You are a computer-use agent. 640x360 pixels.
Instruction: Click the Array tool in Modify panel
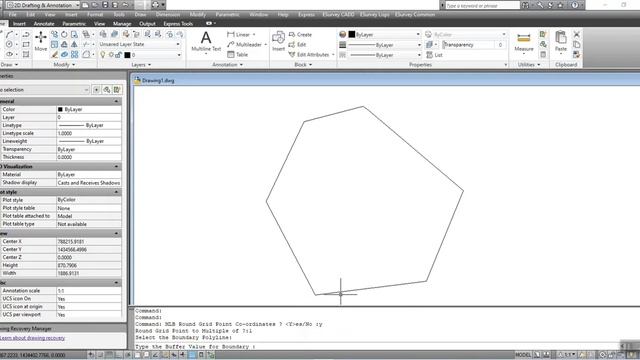click(74, 54)
